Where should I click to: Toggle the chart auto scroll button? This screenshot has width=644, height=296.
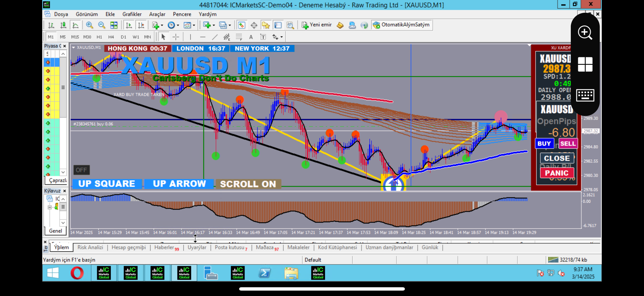point(129,25)
